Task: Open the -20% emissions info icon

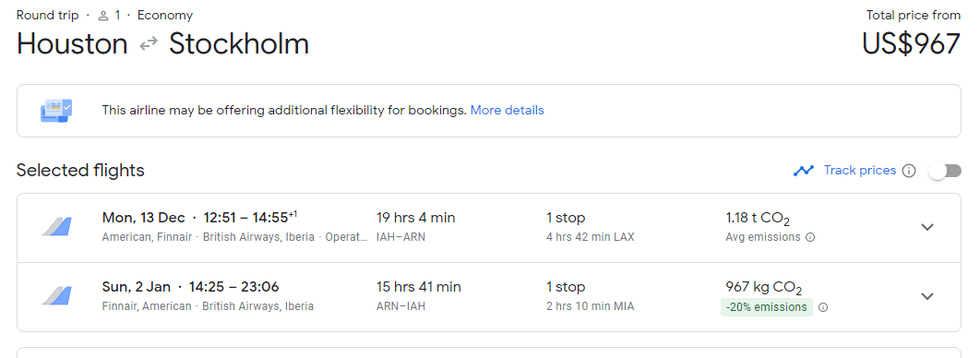Action: (823, 307)
